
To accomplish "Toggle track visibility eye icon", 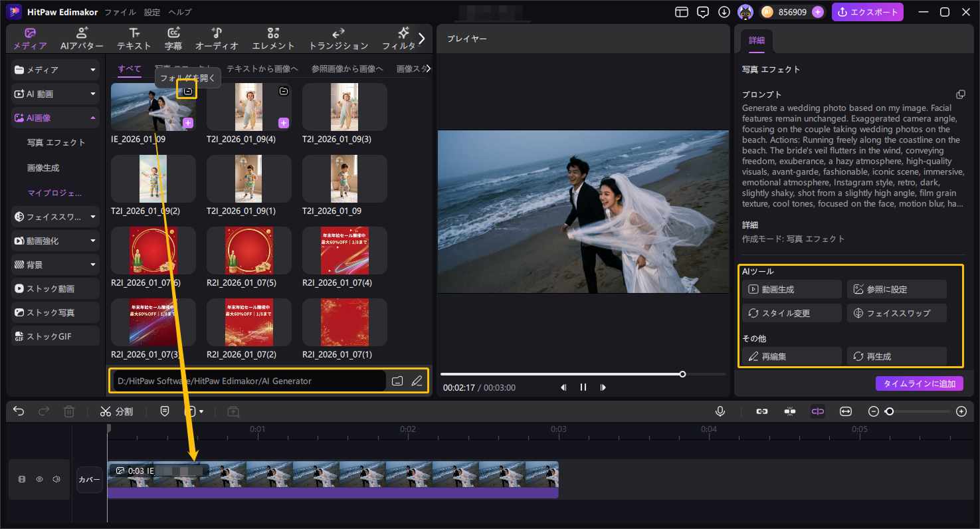I will (x=39, y=479).
